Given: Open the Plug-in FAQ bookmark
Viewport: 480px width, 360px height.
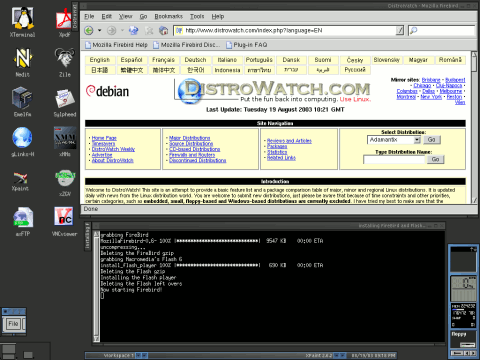Looking at the screenshot, I should [x=247, y=45].
